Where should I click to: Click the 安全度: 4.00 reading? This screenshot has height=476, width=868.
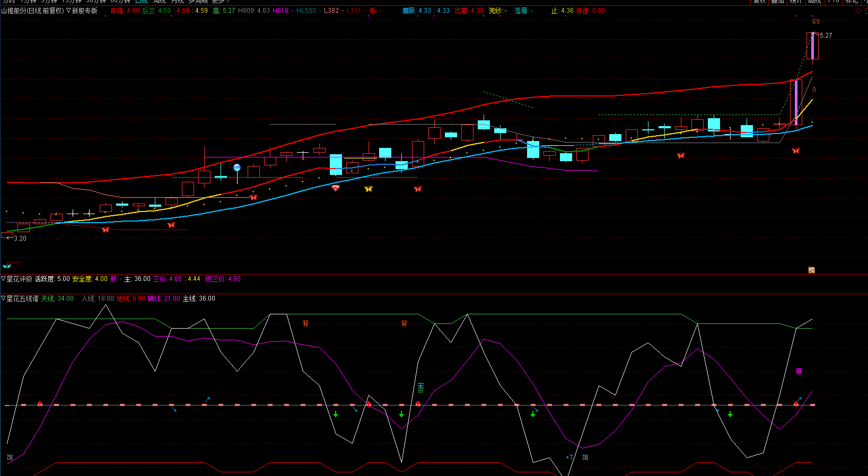click(90, 279)
